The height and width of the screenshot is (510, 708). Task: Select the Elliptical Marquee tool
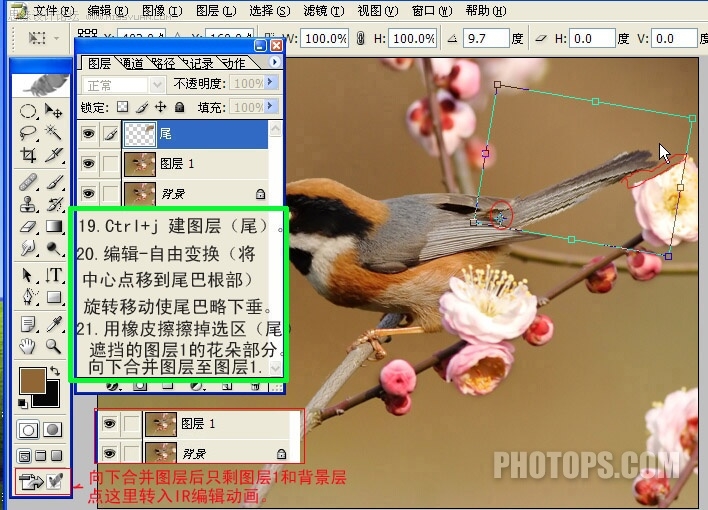coord(28,111)
